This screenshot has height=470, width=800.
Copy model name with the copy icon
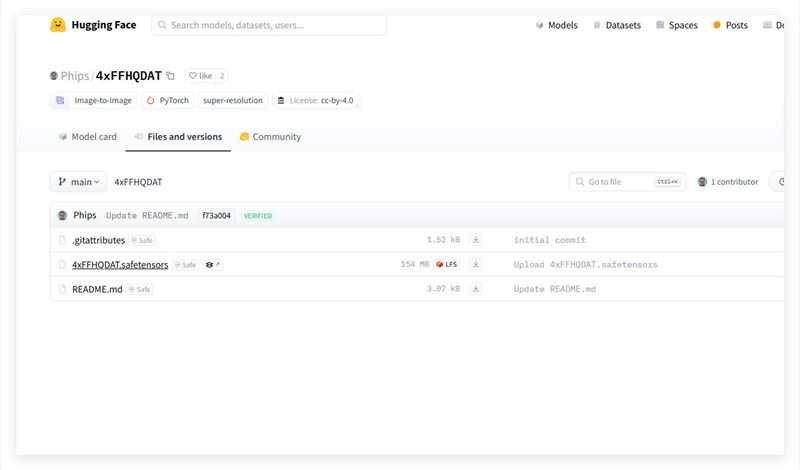click(170, 76)
